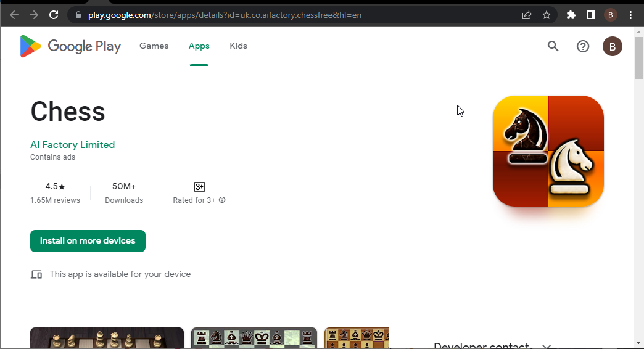644x349 pixels.
Task: Click the 50M+ downloads count
Action: (x=124, y=186)
